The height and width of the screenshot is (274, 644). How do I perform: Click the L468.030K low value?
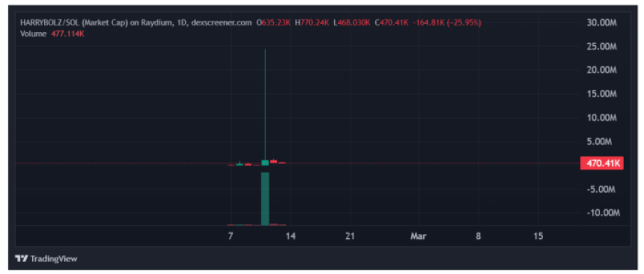pyautogui.click(x=352, y=23)
